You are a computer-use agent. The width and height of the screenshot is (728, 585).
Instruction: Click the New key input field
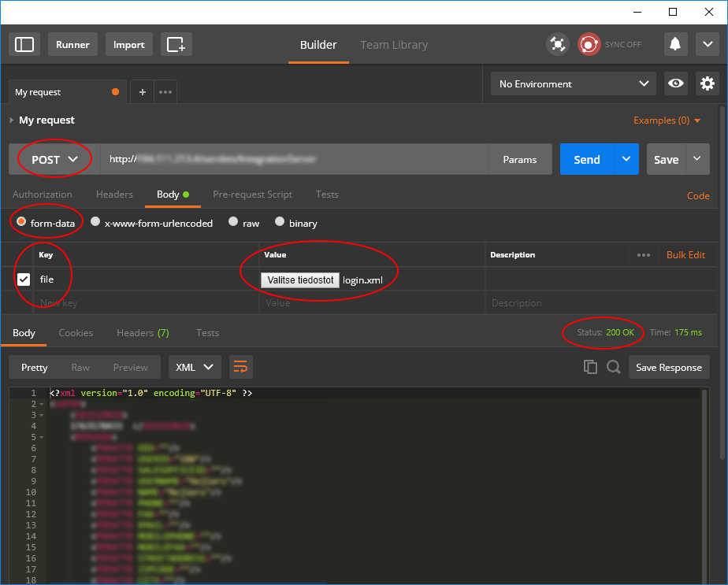[147, 303]
